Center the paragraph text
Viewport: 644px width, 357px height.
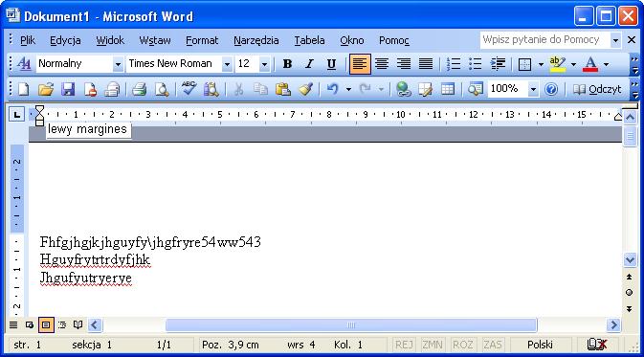pyautogui.click(x=382, y=64)
